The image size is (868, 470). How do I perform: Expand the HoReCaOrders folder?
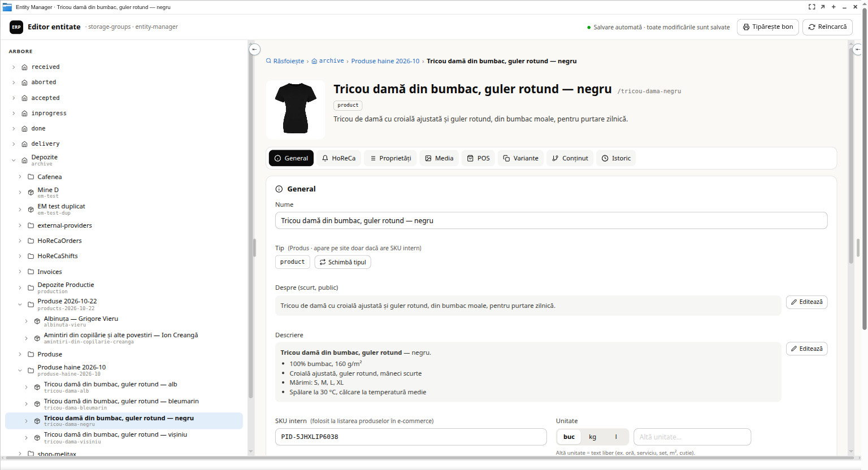[20, 241]
